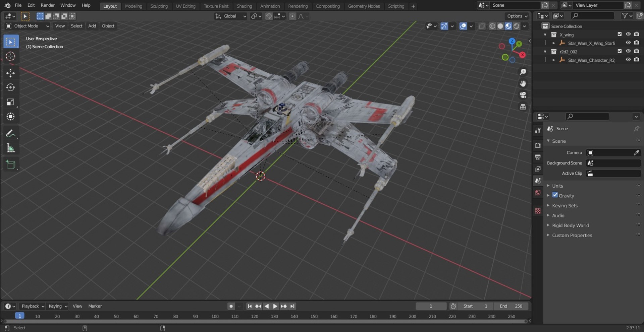The width and height of the screenshot is (644, 332).
Task: Open the viewport Add menu
Action: 92,26
